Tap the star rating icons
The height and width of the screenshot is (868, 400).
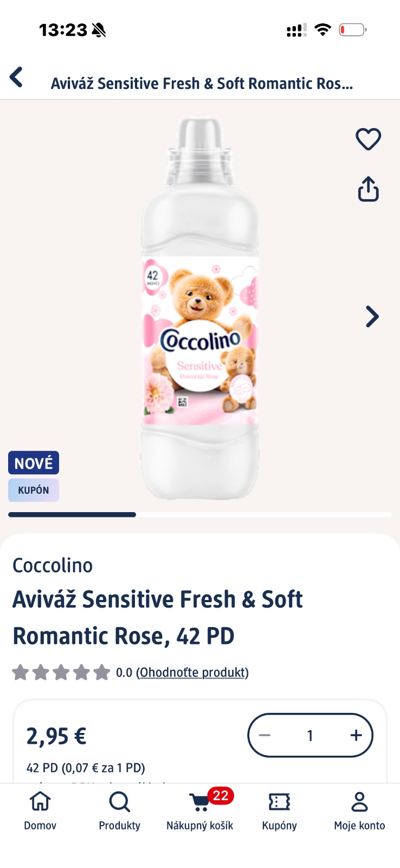[x=61, y=673]
